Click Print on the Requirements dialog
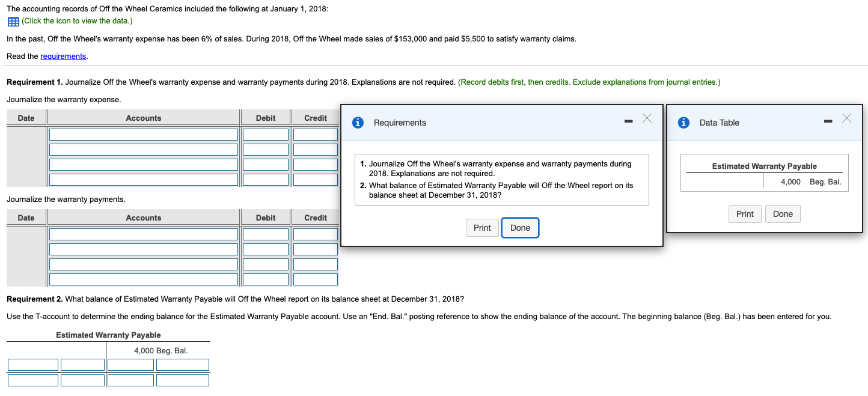868x396 pixels. tap(481, 227)
